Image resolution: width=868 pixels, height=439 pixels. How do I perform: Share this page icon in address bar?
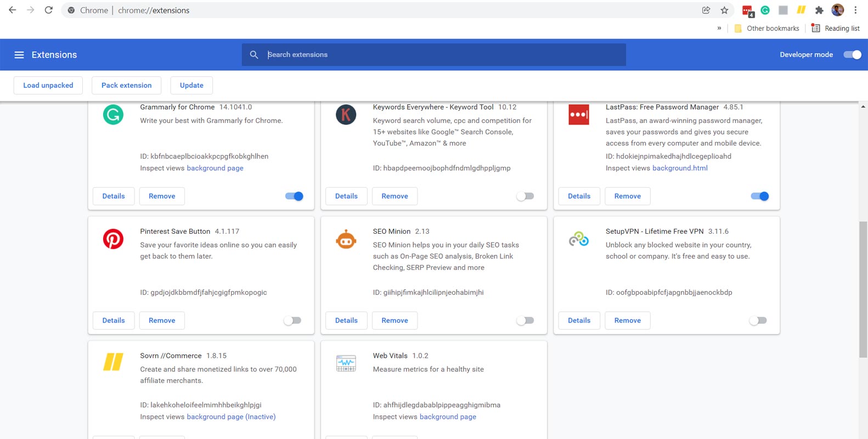coord(706,10)
